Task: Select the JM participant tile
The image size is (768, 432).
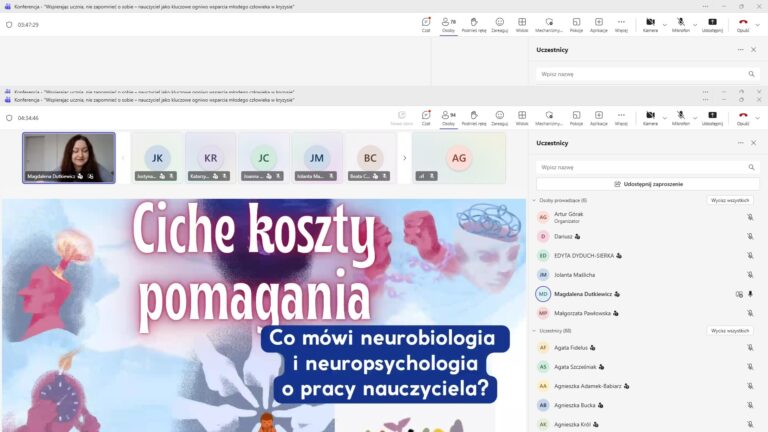Action: [x=317, y=158]
